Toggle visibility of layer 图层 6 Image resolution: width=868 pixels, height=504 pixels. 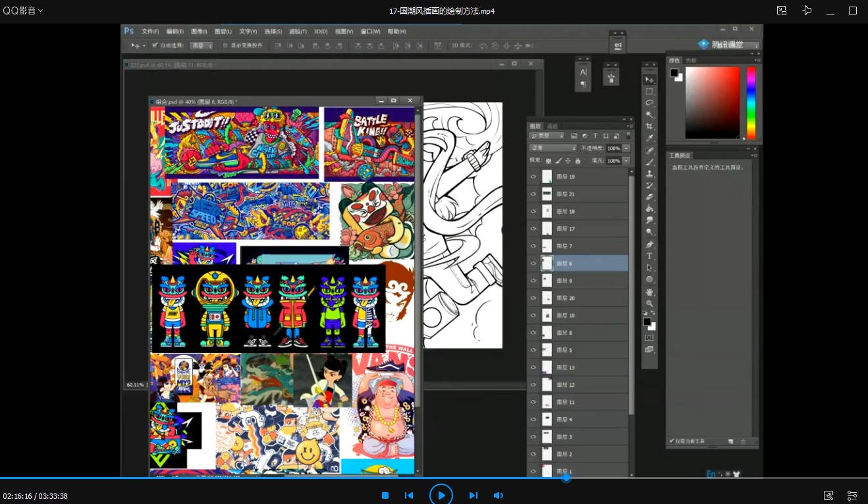(533, 264)
